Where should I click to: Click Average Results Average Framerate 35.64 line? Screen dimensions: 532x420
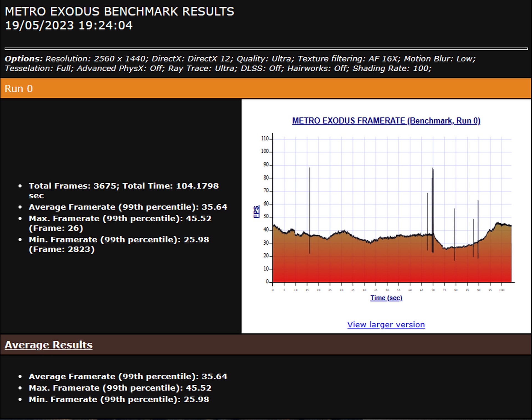click(x=128, y=376)
